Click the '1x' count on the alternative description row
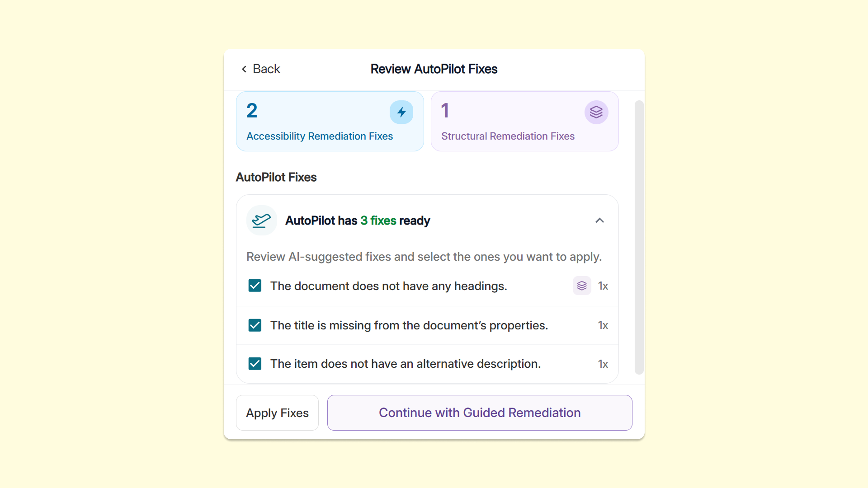This screenshot has width=868, height=488. 603,364
